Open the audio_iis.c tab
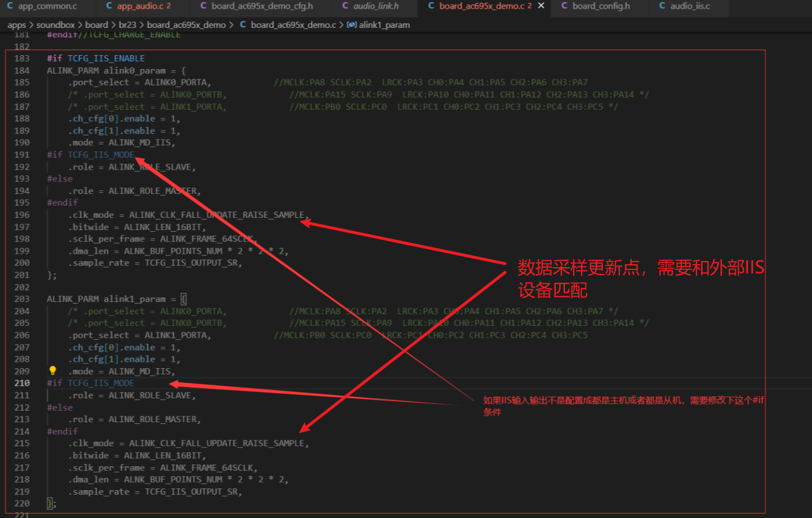This screenshot has width=812, height=518. coord(689,6)
